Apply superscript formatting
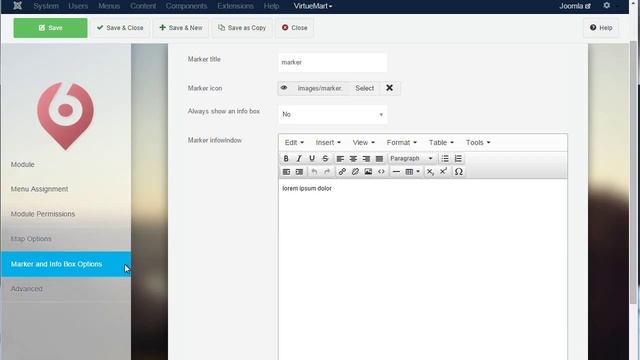This screenshot has height=360, width=640. pos(443,172)
